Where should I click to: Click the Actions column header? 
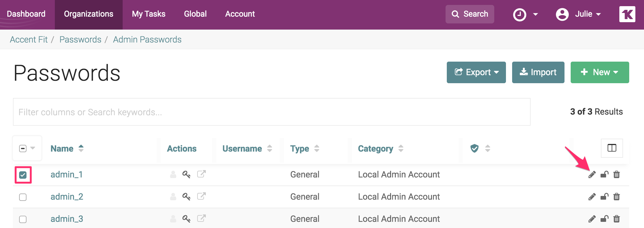tap(182, 149)
